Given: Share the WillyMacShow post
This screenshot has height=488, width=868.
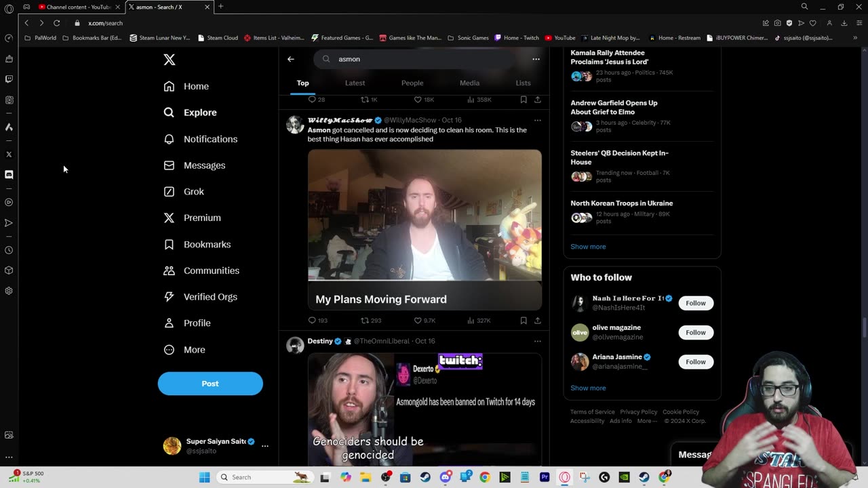Looking at the screenshot, I should point(537,321).
